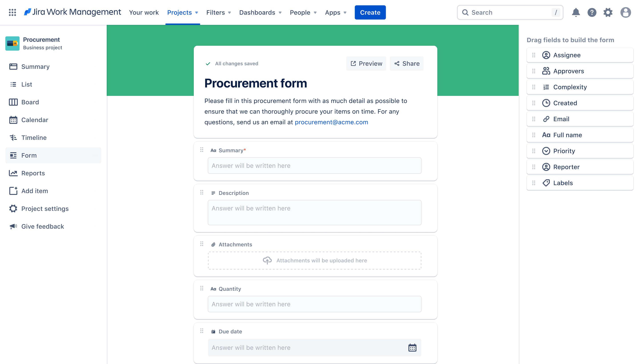Click the Assignee drag handle icon
The width and height of the screenshot is (640, 364).
pos(534,55)
